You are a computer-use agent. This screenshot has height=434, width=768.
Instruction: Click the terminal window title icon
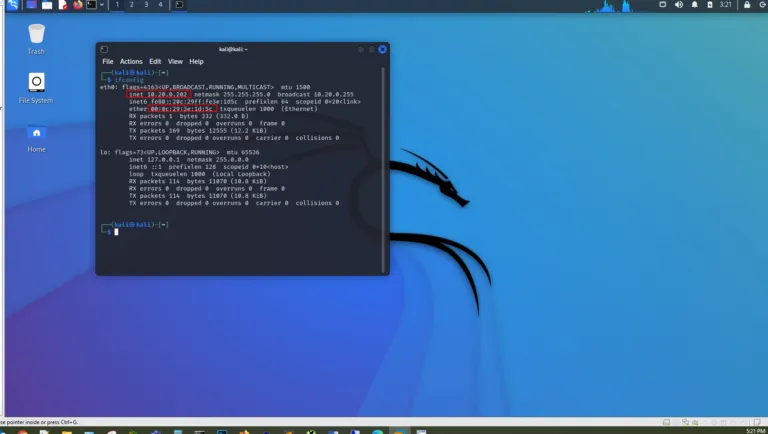(x=104, y=49)
